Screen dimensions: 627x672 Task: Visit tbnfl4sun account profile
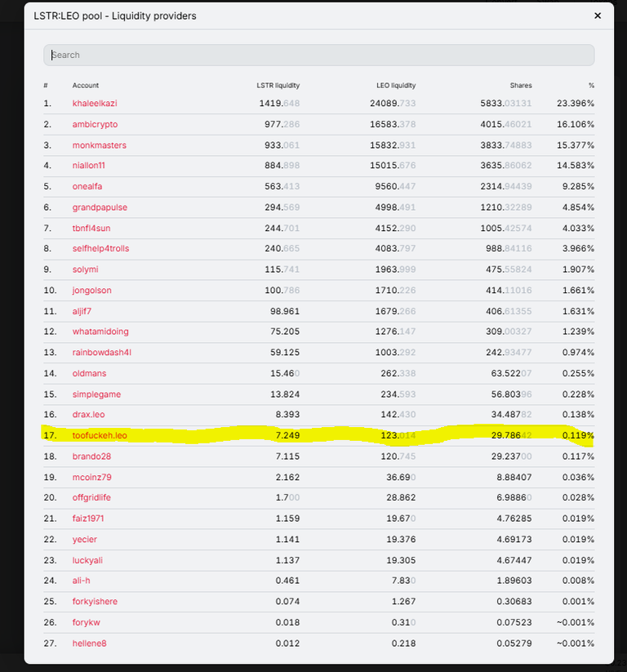91,228
